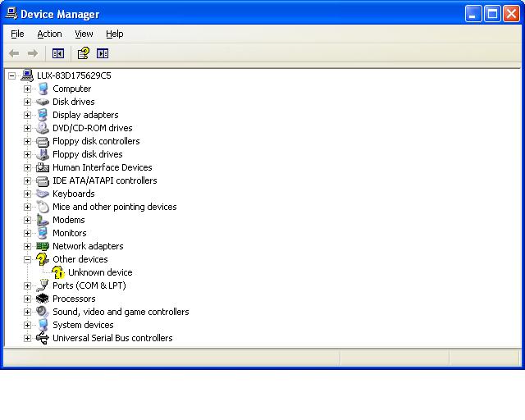Click the Display adapters icon

tap(43, 115)
